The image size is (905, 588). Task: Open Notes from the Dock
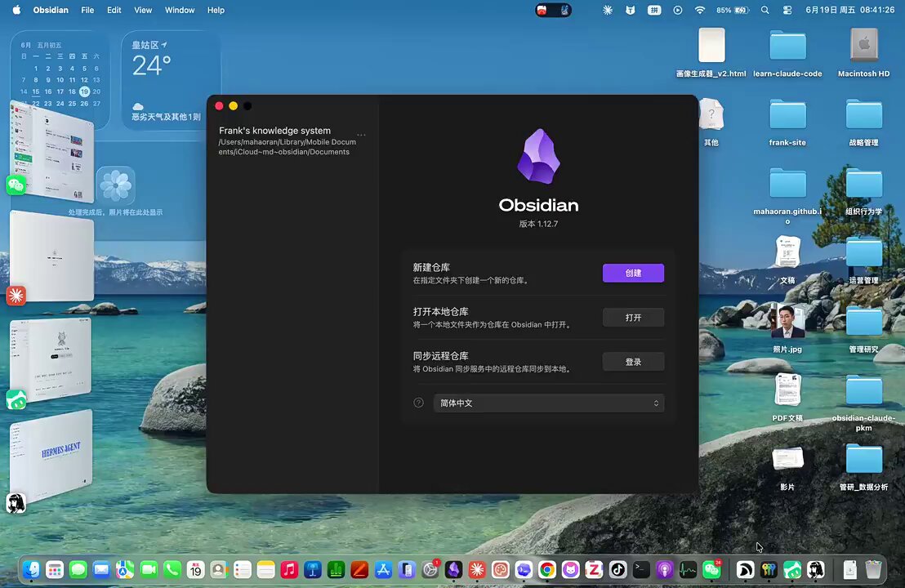[265, 569]
